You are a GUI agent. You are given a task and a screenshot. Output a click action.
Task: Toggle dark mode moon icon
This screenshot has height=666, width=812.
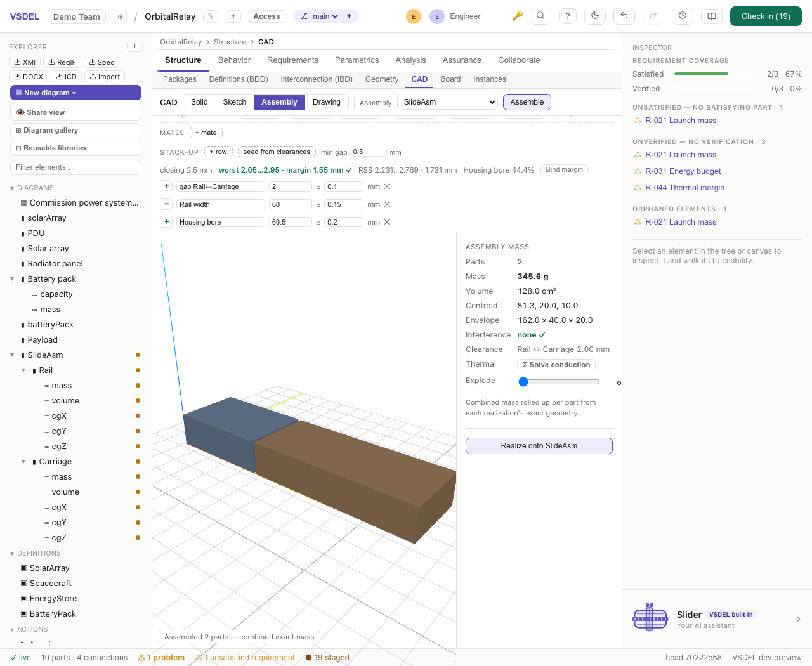point(595,16)
